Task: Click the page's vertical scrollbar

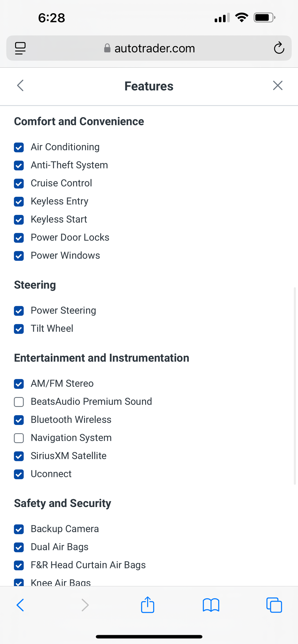Action: (295, 385)
